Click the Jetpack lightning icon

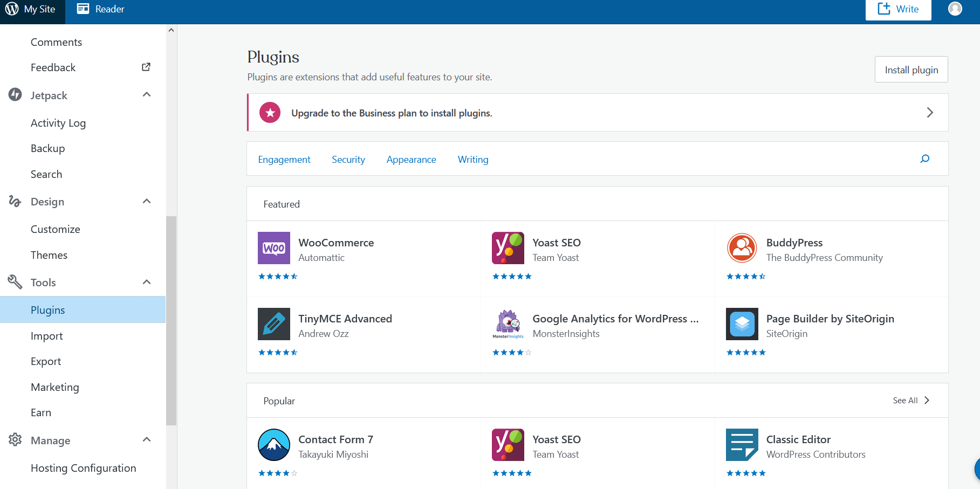(15, 94)
